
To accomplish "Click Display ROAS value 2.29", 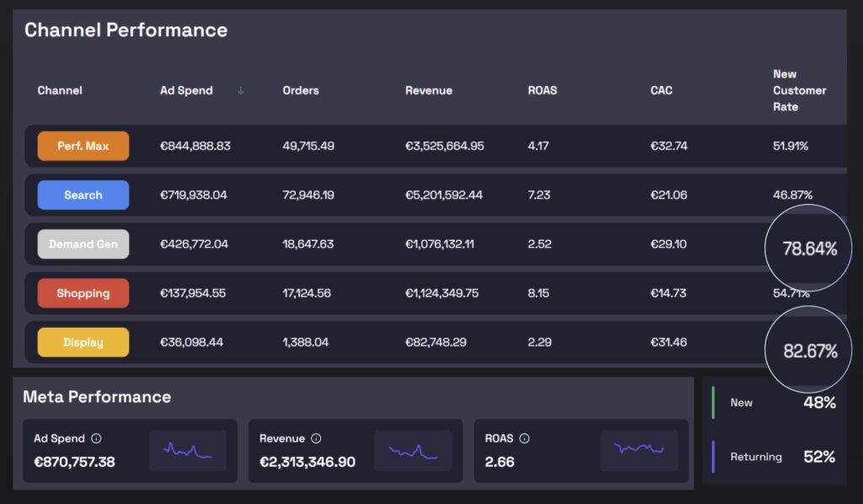I will [539, 341].
